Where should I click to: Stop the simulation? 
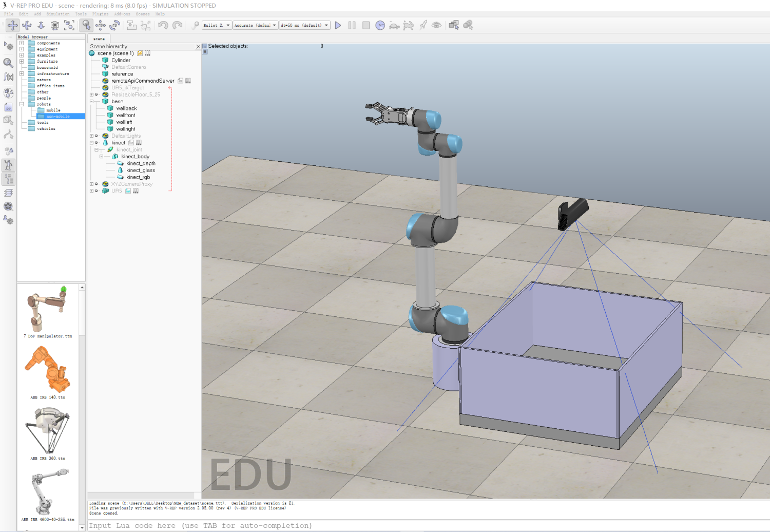(366, 25)
